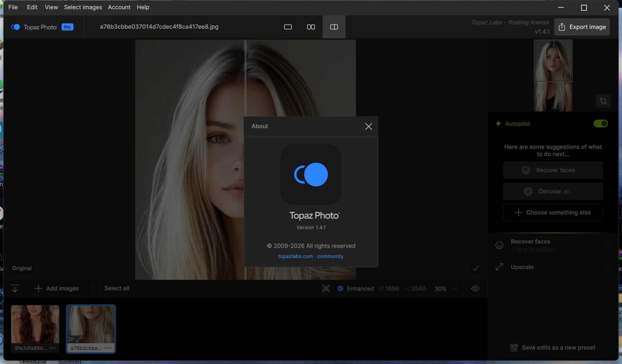Toggle the Autopilot switch

pyautogui.click(x=600, y=124)
